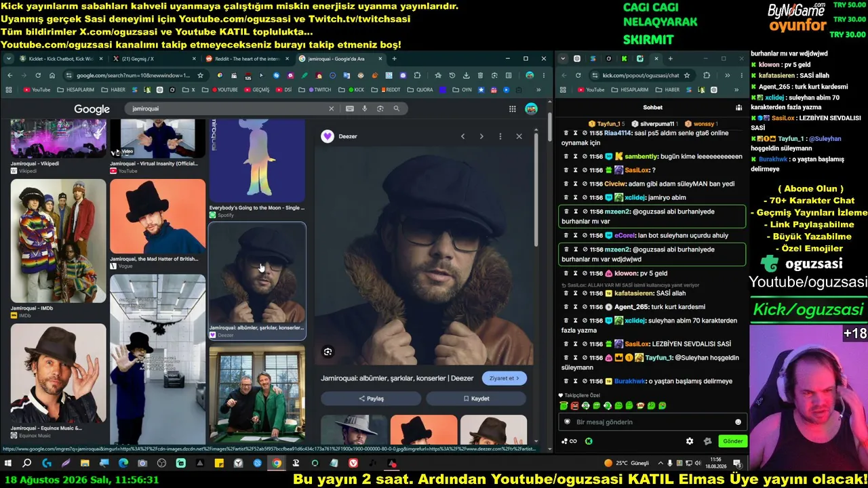Open the notification center on taskbar

(x=737, y=464)
